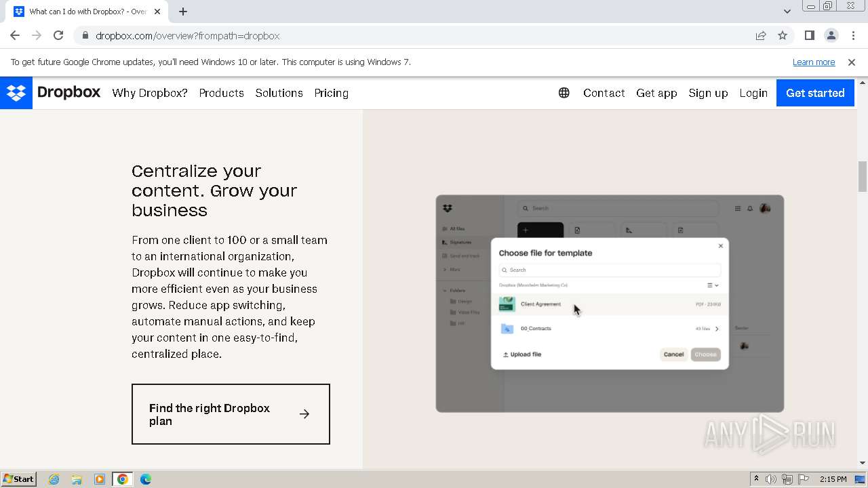
Task: Reload the page with the refresh icon
Action: (x=58, y=36)
